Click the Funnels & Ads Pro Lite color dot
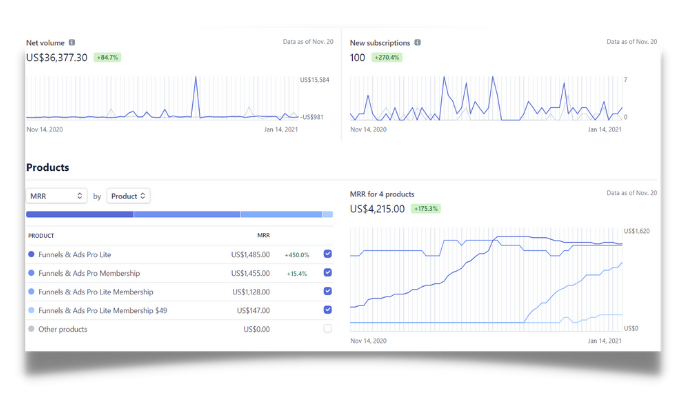This screenshot has width=700, height=400. [32, 254]
